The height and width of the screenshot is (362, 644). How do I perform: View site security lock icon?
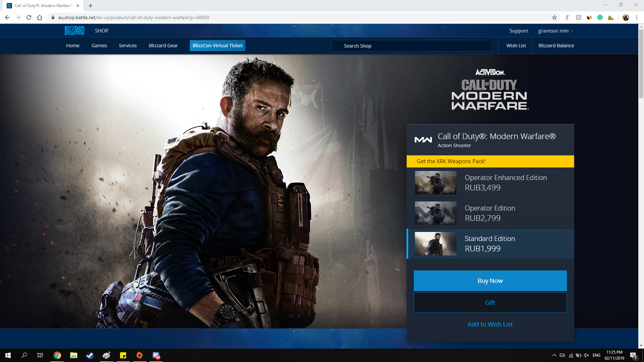click(53, 17)
